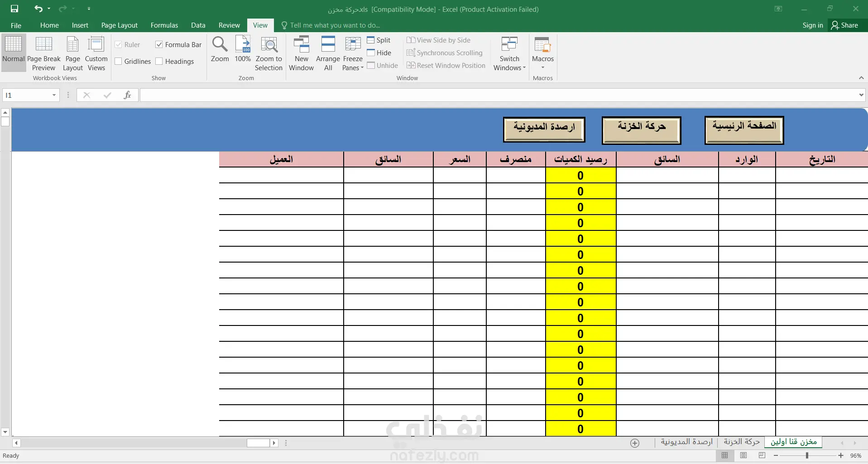Open Ribbon Display Options icon

pos(778,9)
